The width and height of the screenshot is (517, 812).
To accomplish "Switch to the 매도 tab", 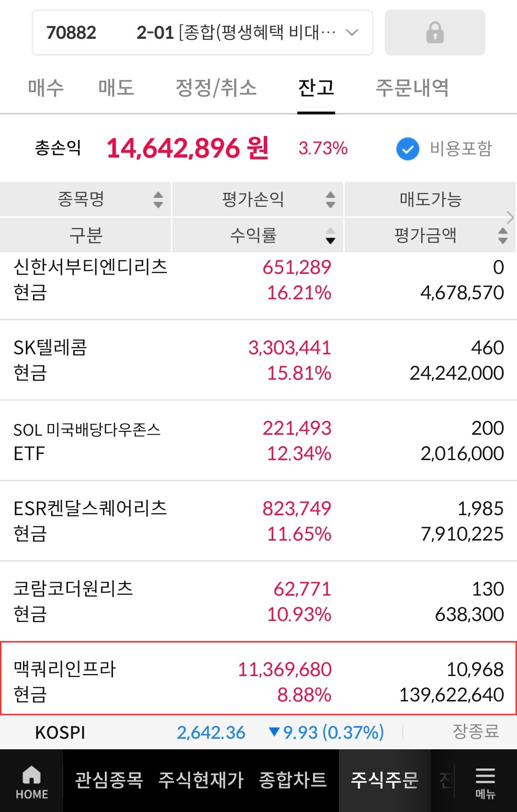I will pos(116,88).
